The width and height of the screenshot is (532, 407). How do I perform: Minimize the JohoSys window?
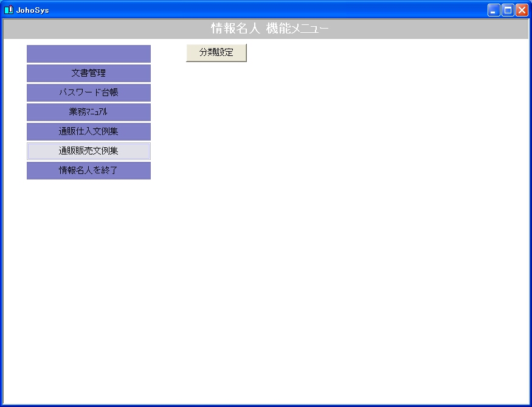coord(493,10)
